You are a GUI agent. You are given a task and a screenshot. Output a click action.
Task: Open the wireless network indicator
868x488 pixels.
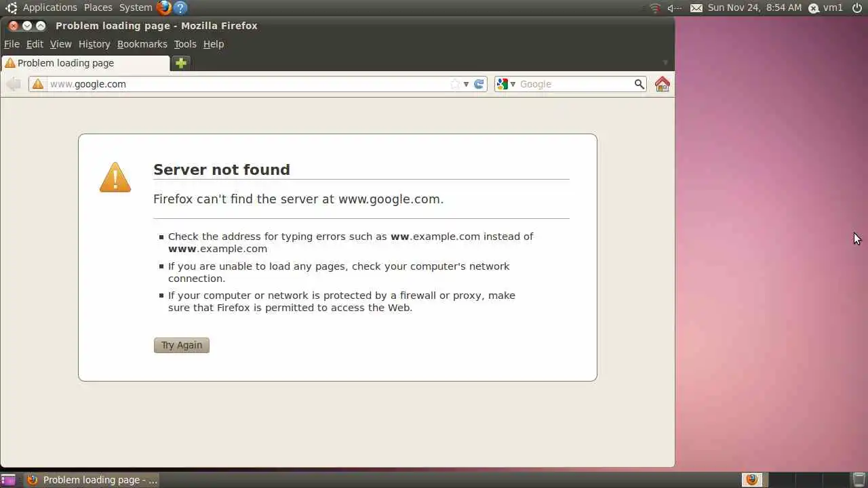click(x=654, y=8)
